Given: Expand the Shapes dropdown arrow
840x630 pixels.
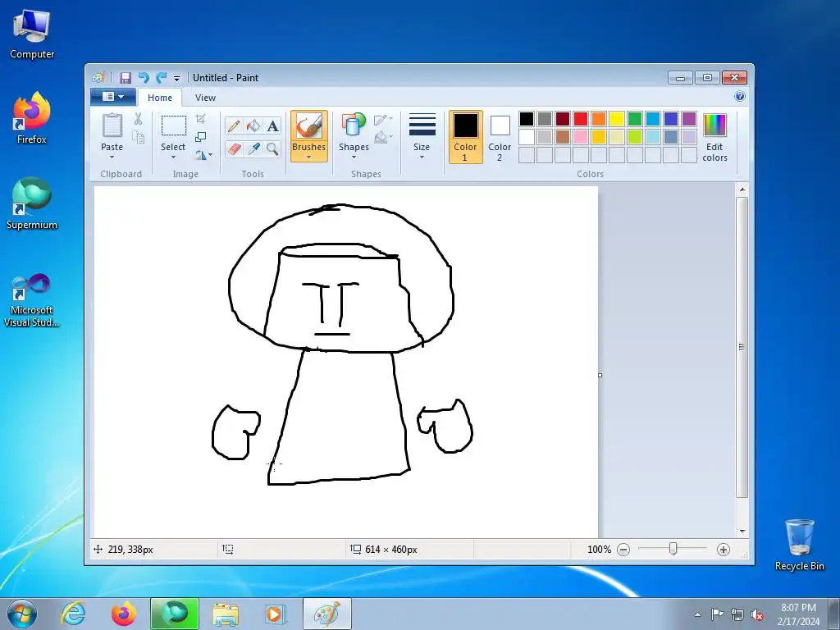Looking at the screenshot, I should point(354,157).
